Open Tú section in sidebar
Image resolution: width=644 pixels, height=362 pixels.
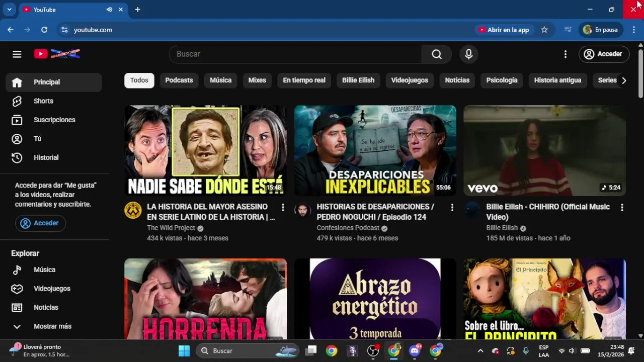click(54, 139)
